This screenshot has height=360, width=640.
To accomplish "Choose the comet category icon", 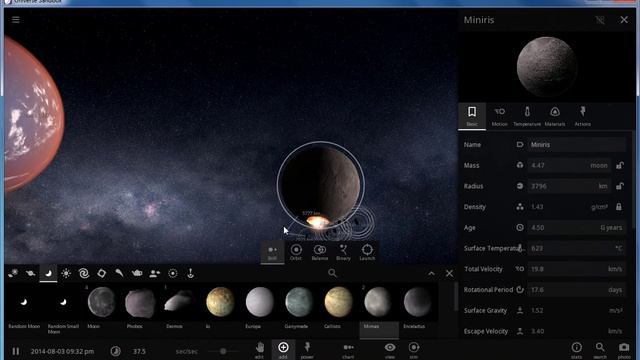I will 119,273.
